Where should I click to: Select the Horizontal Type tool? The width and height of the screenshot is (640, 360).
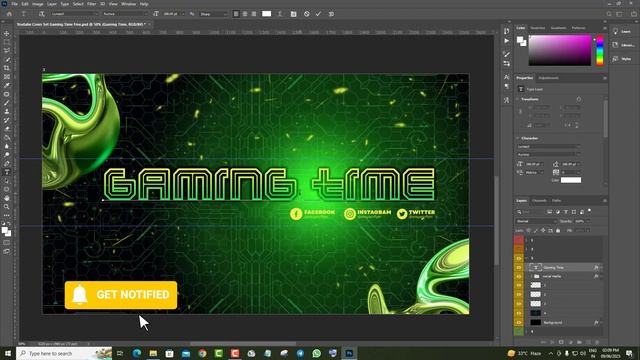[7, 172]
